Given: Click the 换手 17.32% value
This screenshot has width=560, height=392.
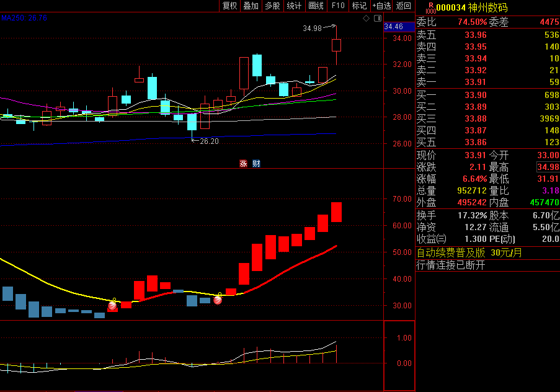Looking at the screenshot, I should 472,215.
